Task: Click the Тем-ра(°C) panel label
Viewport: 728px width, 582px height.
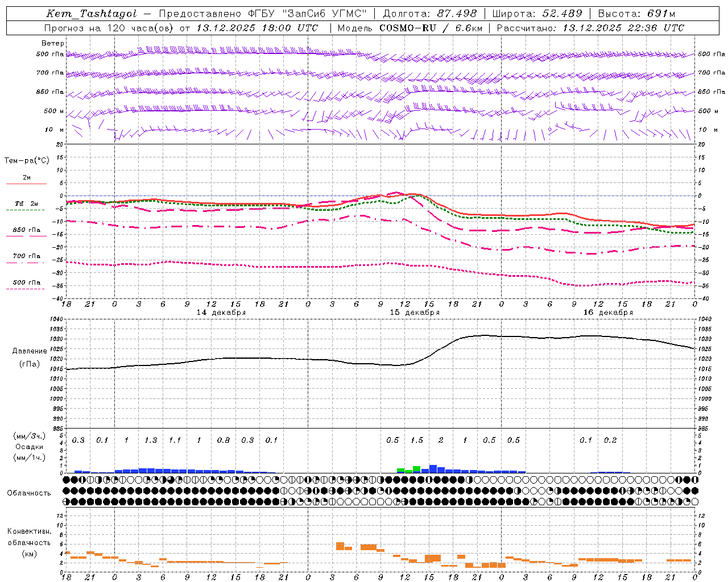Action: (27, 161)
